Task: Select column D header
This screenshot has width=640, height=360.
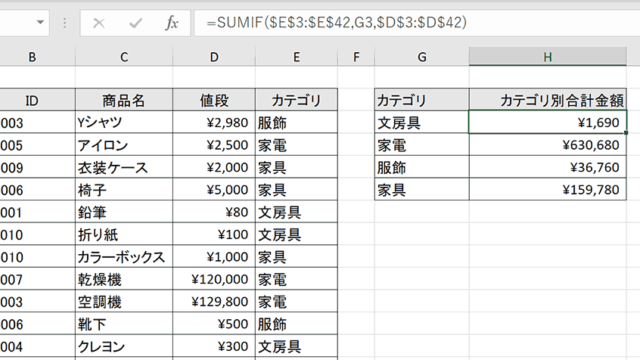Action: click(214, 57)
